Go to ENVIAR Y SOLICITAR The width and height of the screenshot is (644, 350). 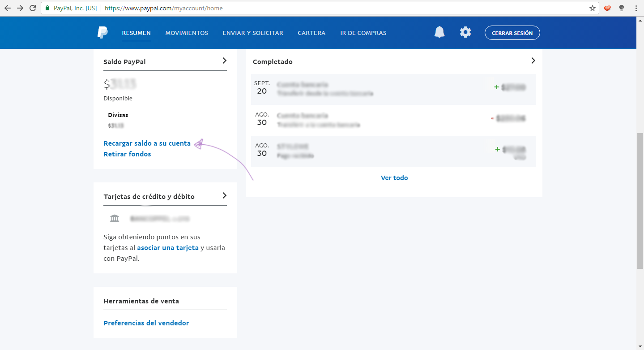[x=253, y=33]
